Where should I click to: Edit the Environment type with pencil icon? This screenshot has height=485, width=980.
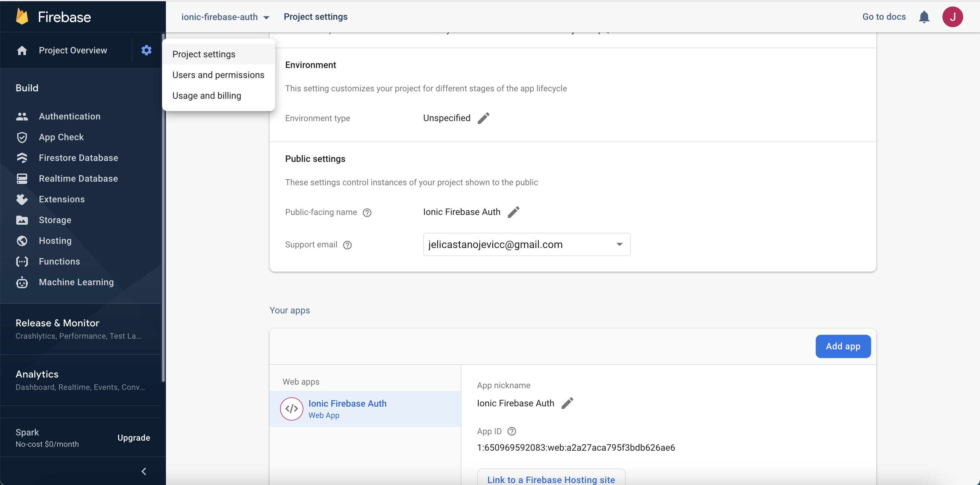click(484, 118)
